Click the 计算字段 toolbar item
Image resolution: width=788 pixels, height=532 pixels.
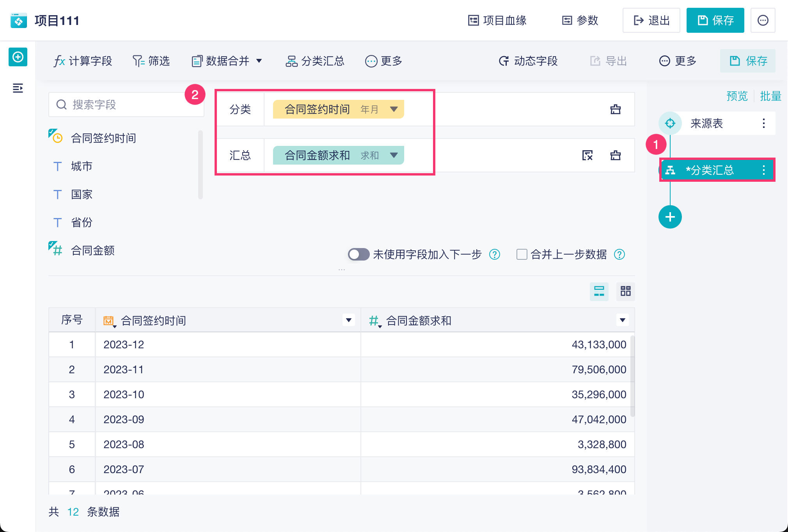click(83, 61)
